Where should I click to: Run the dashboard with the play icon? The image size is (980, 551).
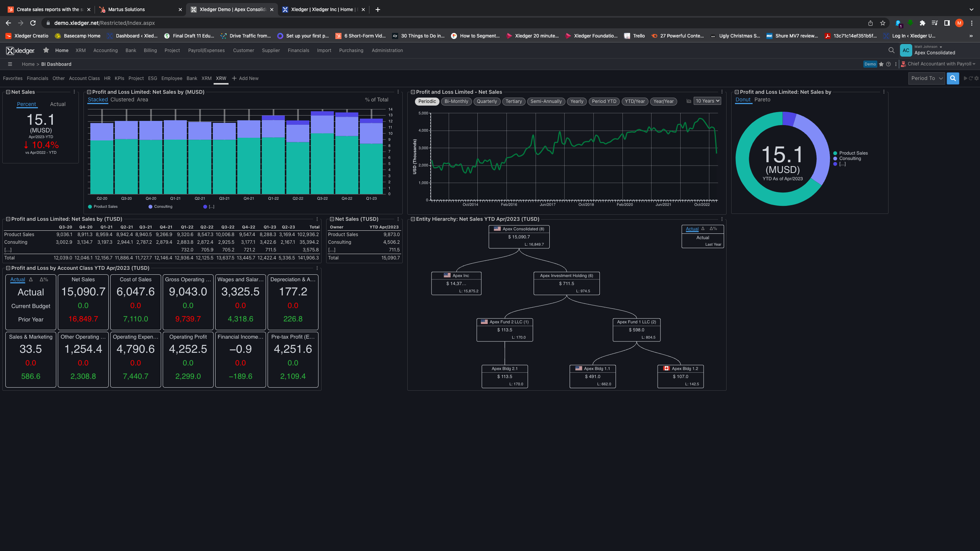(x=965, y=78)
